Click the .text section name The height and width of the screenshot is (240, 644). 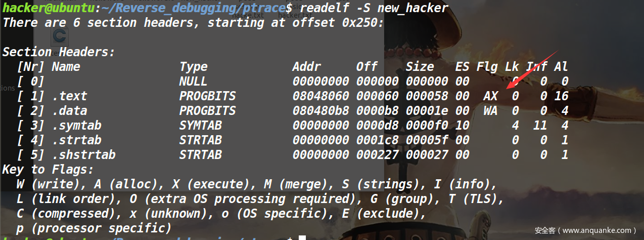pyautogui.click(x=70, y=96)
